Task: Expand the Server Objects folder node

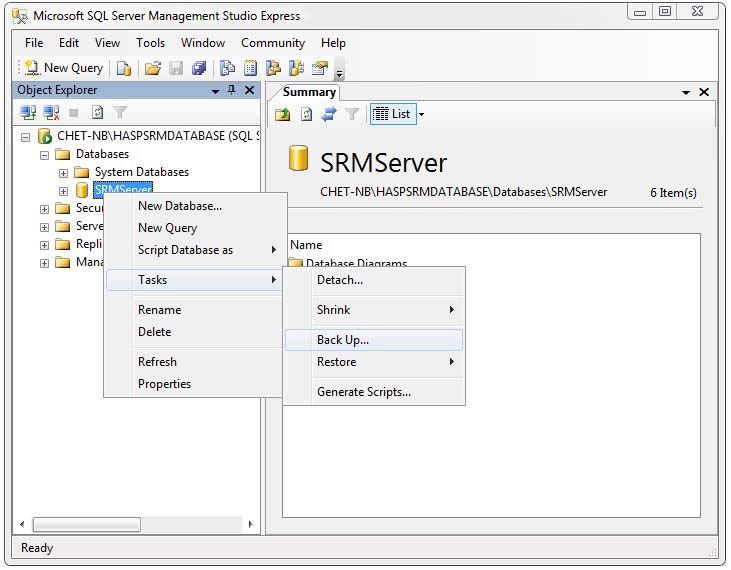Action: pos(44,227)
